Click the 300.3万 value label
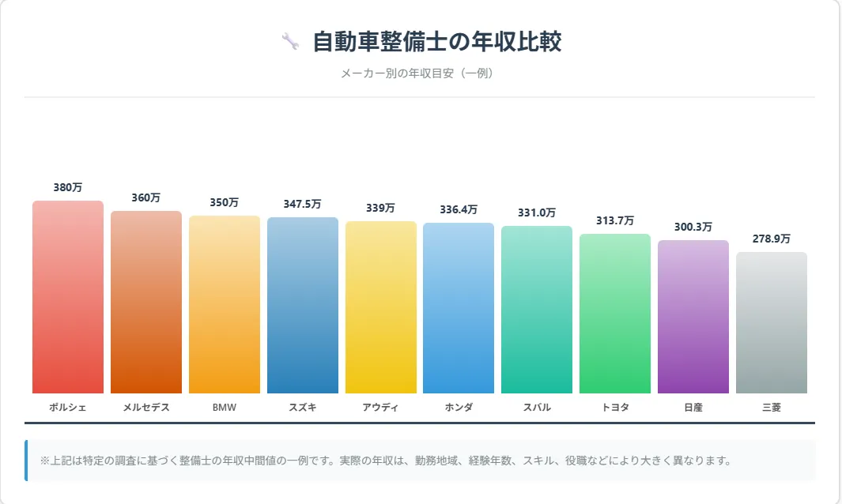 tap(693, 227)
